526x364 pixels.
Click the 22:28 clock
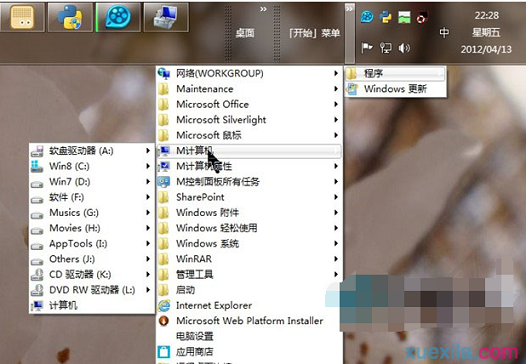coord(486,15)
